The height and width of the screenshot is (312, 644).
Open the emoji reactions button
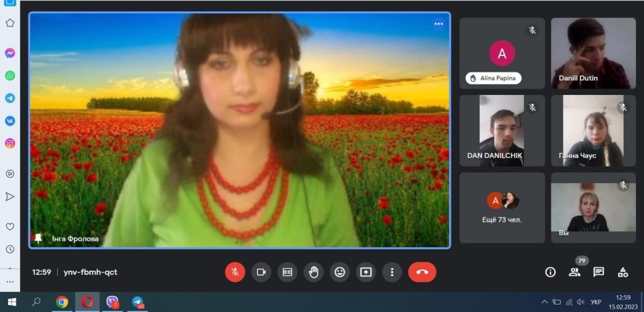(340, 272)
